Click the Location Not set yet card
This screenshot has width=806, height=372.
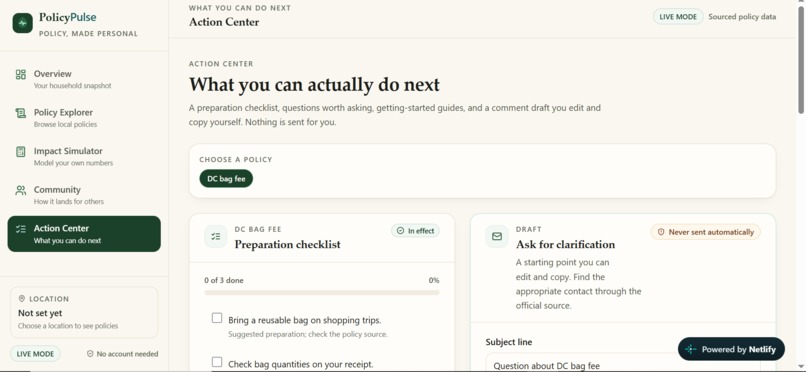(84, 312)
